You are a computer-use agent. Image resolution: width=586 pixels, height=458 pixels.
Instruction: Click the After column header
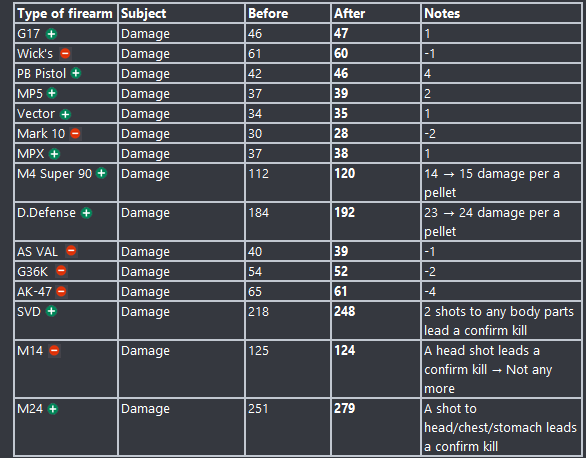pyautogui.click(x=349, y=13)
